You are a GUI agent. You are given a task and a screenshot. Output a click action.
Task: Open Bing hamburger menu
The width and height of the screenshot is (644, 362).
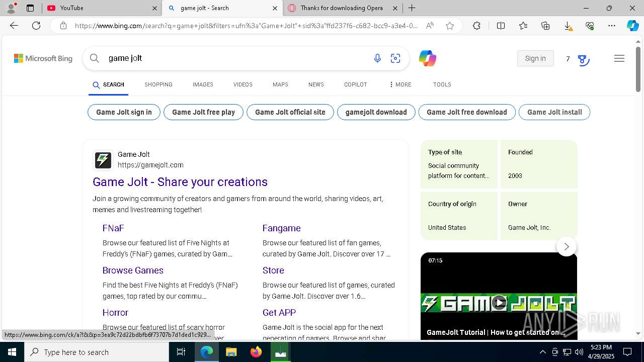tap(619, 58)
